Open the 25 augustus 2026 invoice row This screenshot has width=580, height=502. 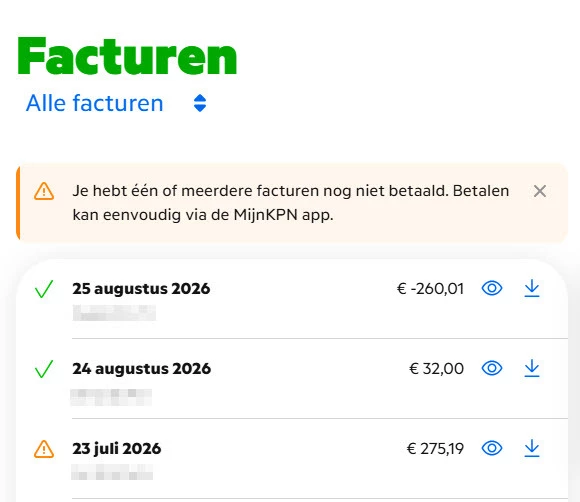click(x=292, y=299)
